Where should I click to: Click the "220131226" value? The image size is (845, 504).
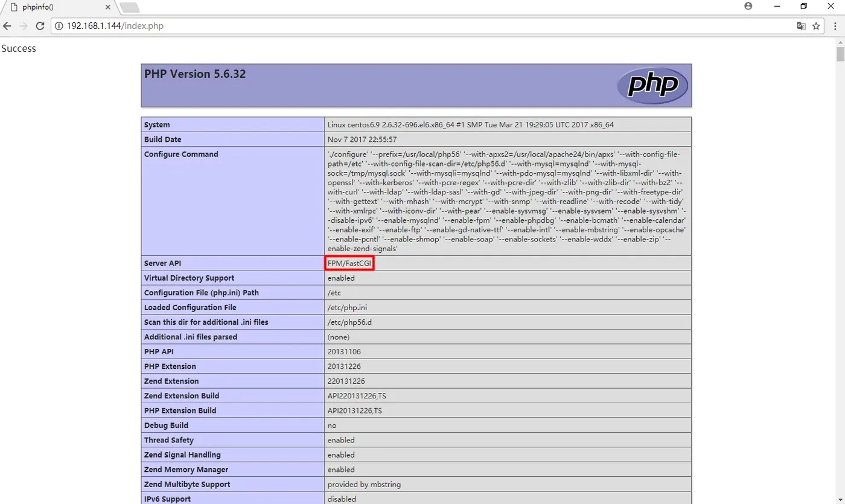click(346, 381)
